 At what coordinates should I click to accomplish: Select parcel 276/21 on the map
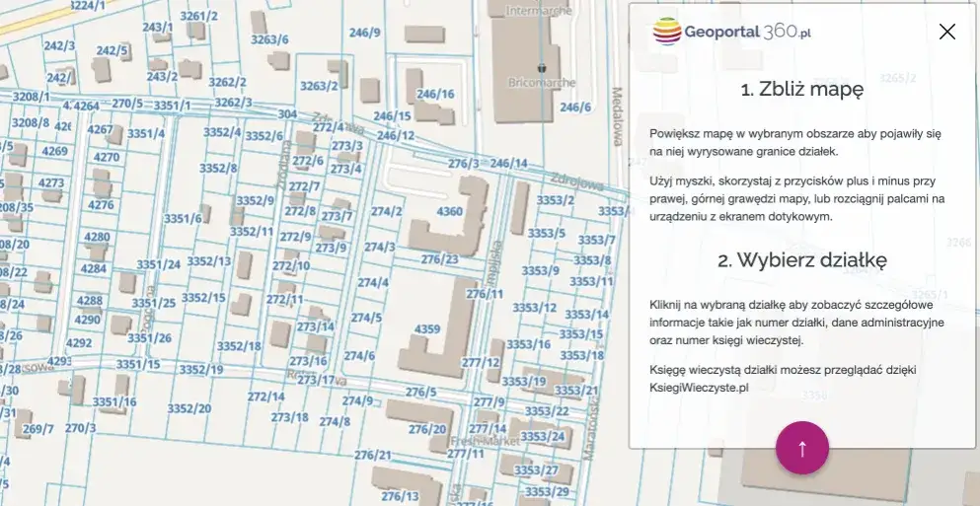[x=372, y=455]
